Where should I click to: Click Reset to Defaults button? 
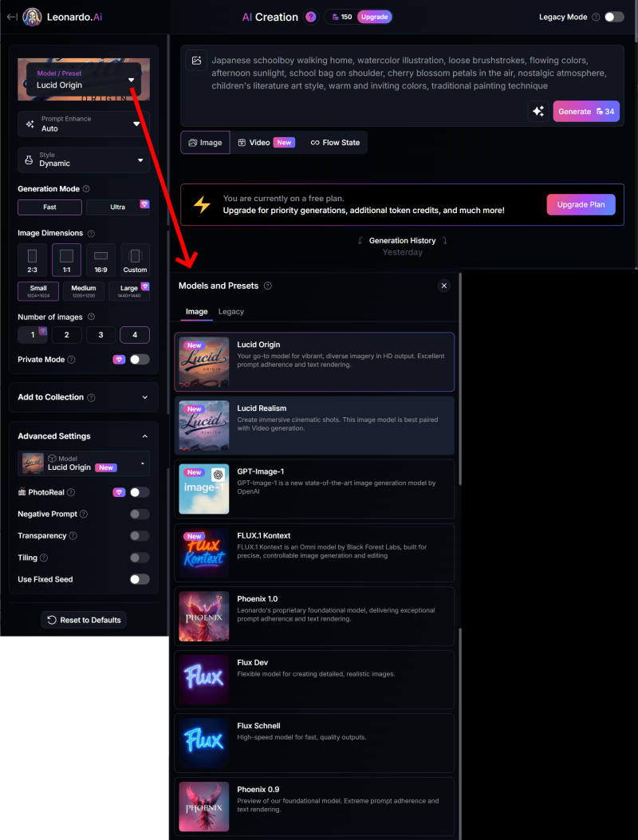(x=84, y=620)
